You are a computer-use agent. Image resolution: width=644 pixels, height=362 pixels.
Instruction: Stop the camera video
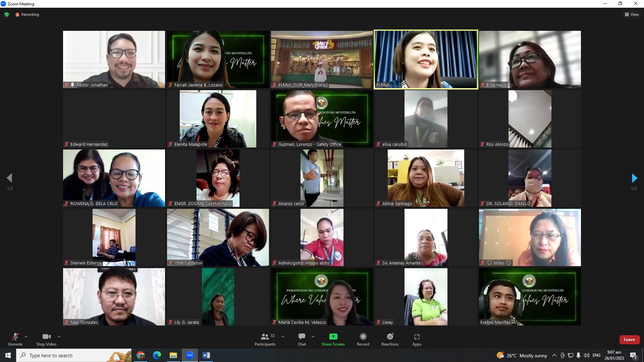pyautogui.click(x=46, y=339)
